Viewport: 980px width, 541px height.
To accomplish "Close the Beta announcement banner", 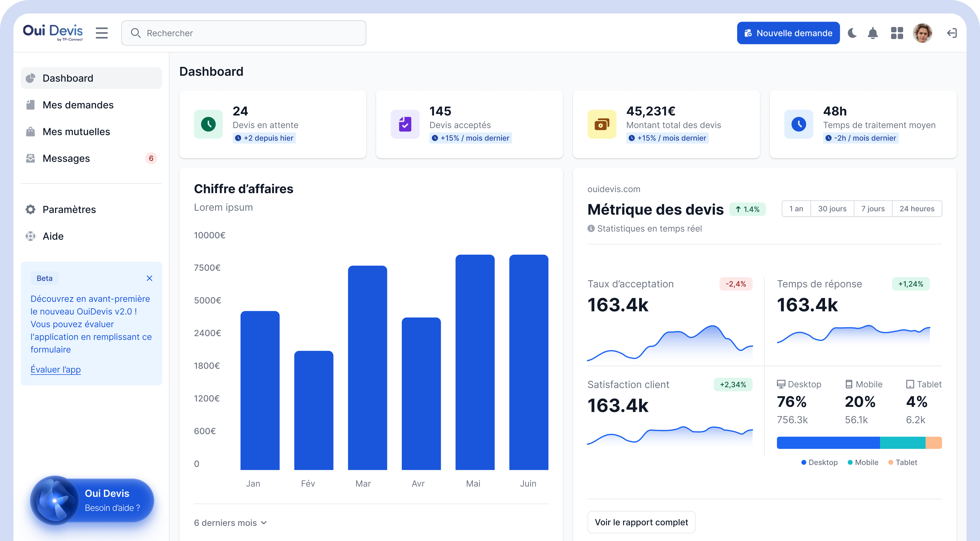I will [x=149, y=278].
